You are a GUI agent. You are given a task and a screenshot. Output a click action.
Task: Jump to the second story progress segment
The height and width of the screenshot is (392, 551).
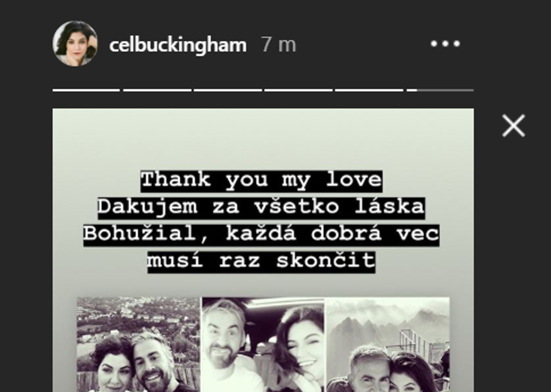[x=157, y=90]
